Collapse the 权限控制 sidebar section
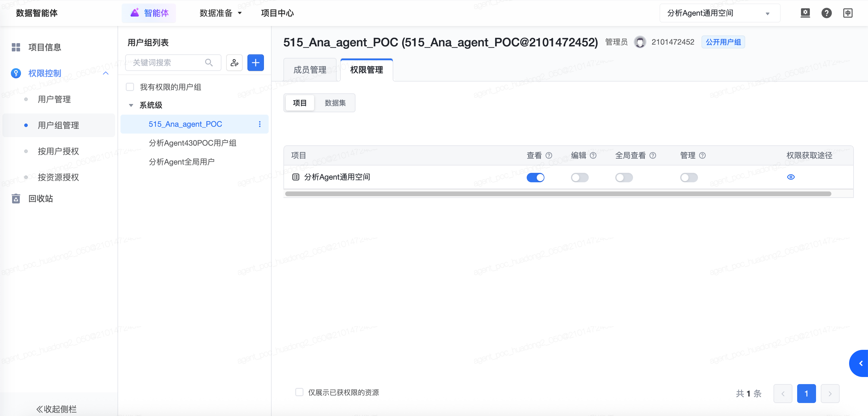Viewport: 868px width, 416px height. (105, 73)
